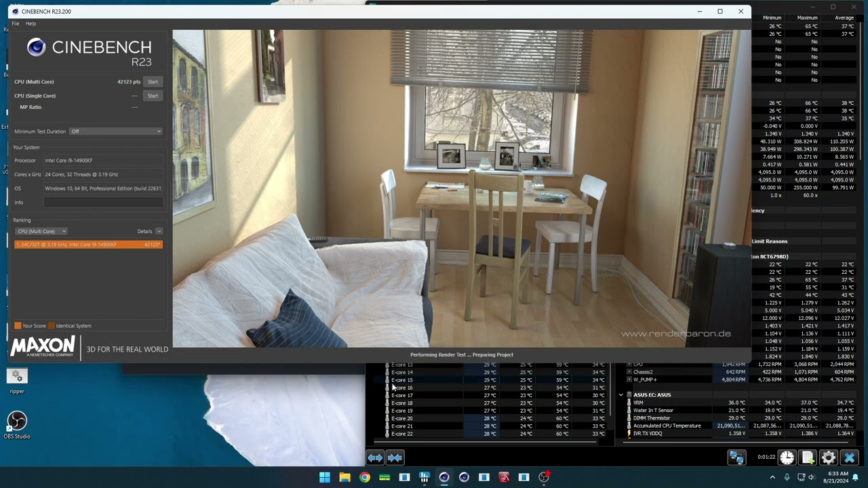Click the green memory-module taskbar icon

pos(384,477)
